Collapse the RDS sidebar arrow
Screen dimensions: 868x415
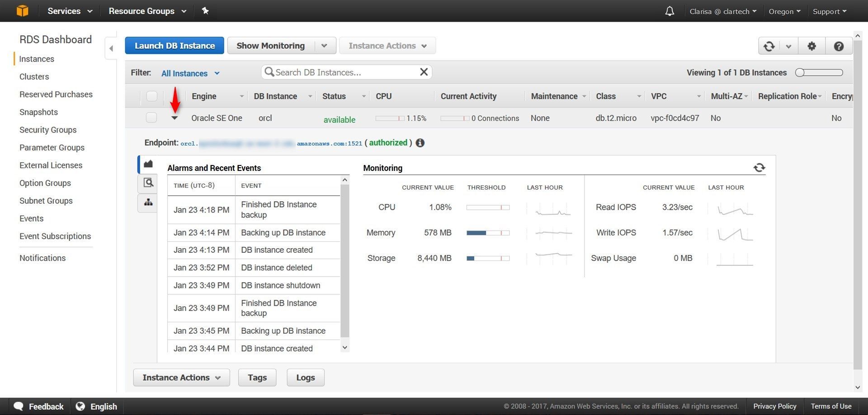tap(111, 48)
